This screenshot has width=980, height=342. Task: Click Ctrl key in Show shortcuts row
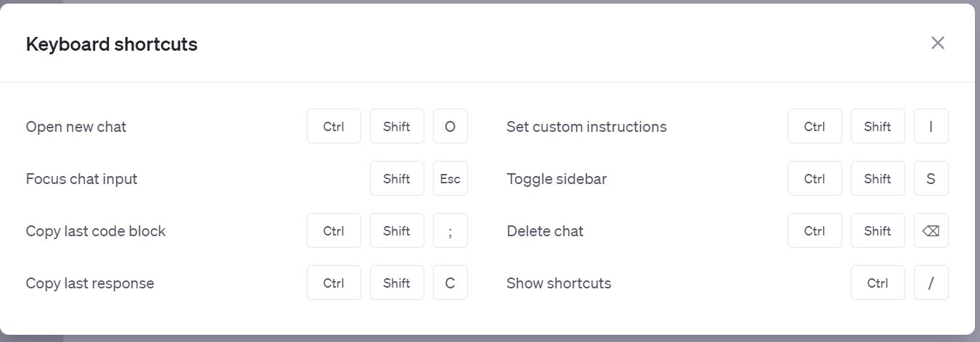click(x=878, y=283)
